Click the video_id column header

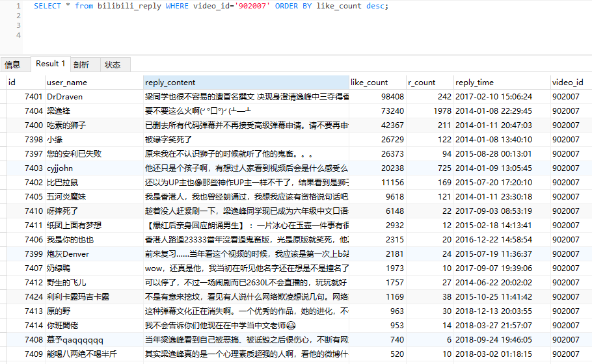click(x=571, y=83)
